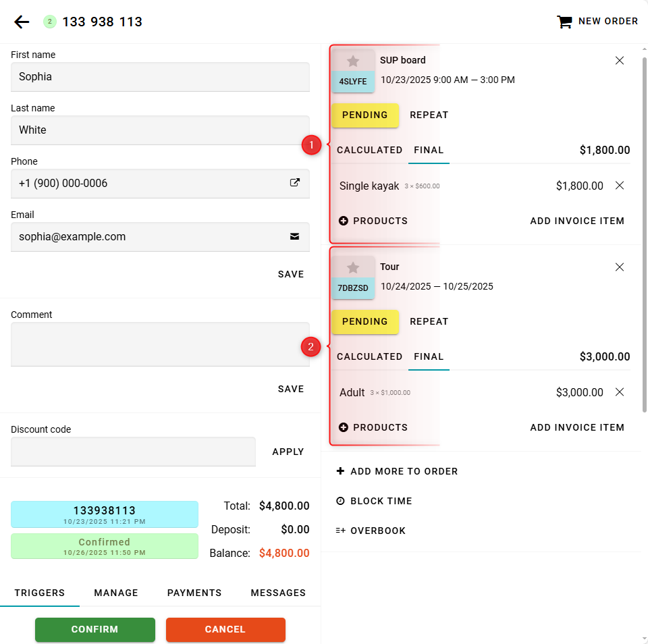Click star thumbnail on SUP board
Screen dimensions: 648x644
point(353,61)
